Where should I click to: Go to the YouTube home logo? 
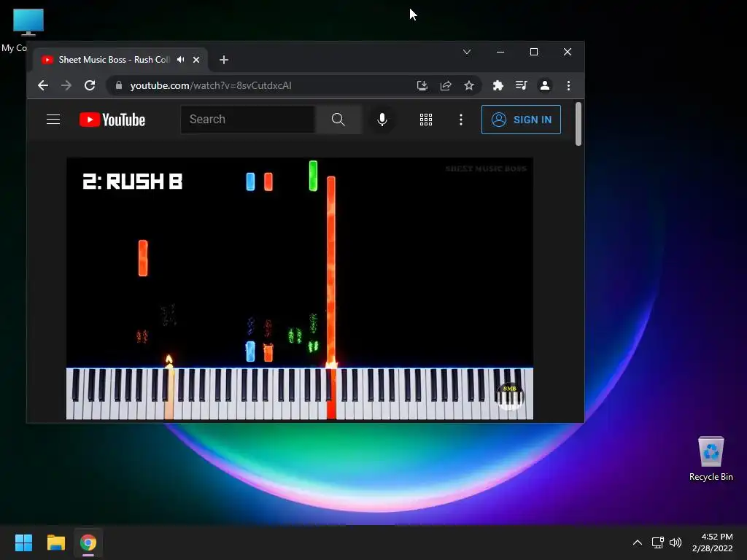tap(112, 120)
